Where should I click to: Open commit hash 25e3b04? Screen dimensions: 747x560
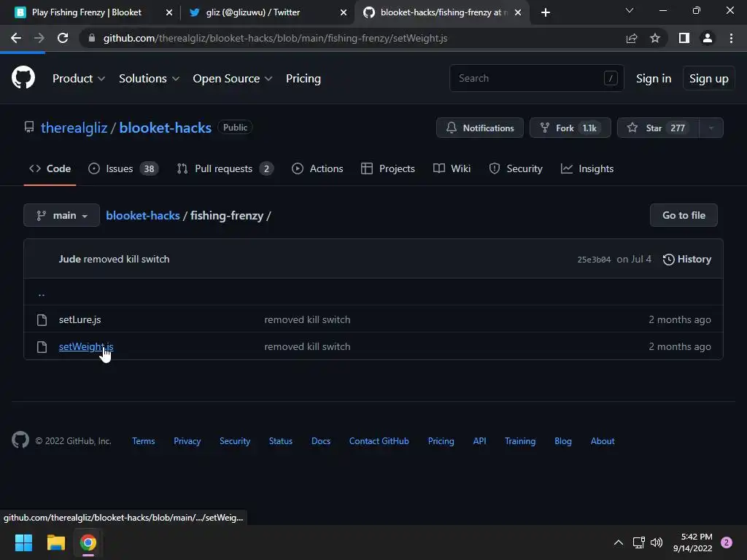pos(594,260)
